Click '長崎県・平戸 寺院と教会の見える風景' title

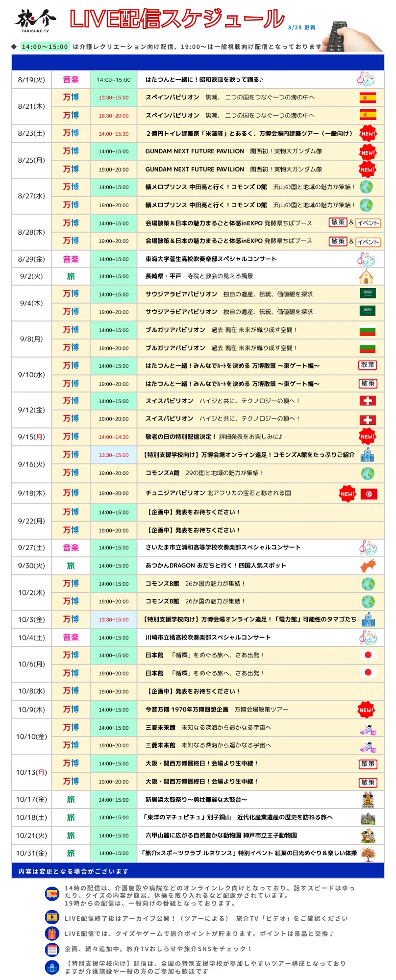tap(199, 276)
